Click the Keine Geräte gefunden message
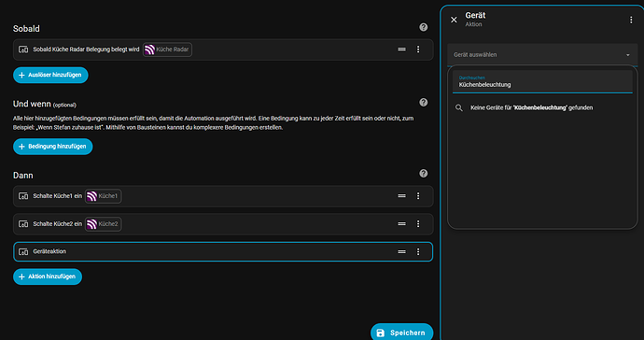The width and height of the screenshot is (644, 340). 531,107
